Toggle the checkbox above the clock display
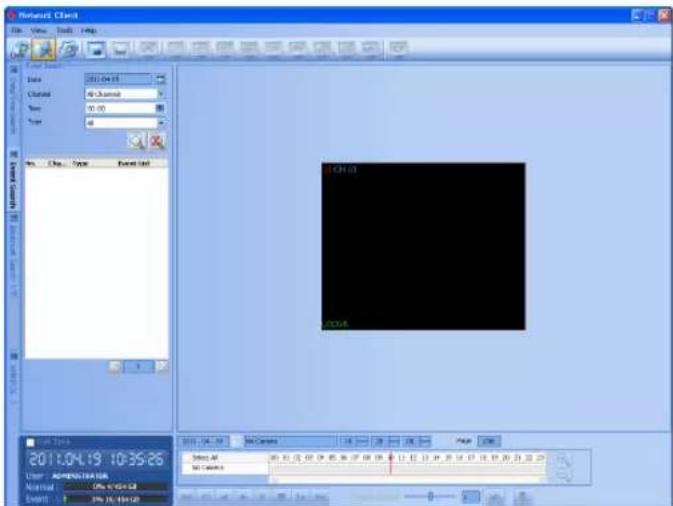This screenshot has height=506, width=673. click(x=30, y=442)
